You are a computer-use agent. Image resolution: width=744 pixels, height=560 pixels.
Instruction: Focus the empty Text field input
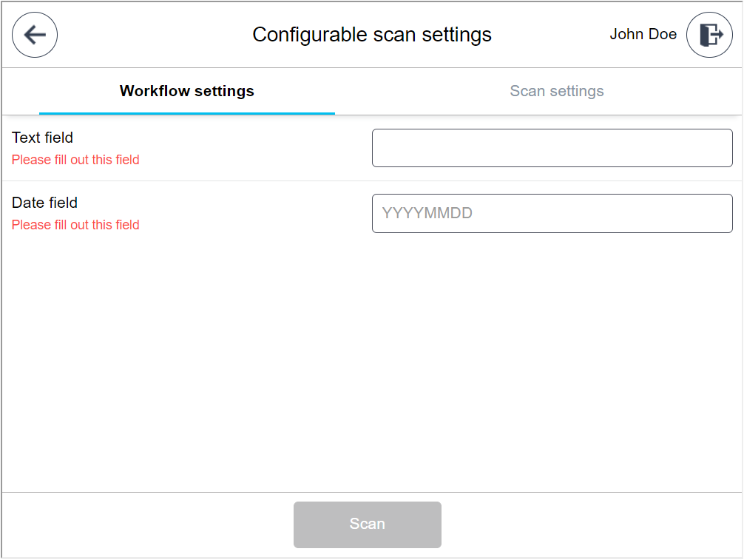coord(552,147)
